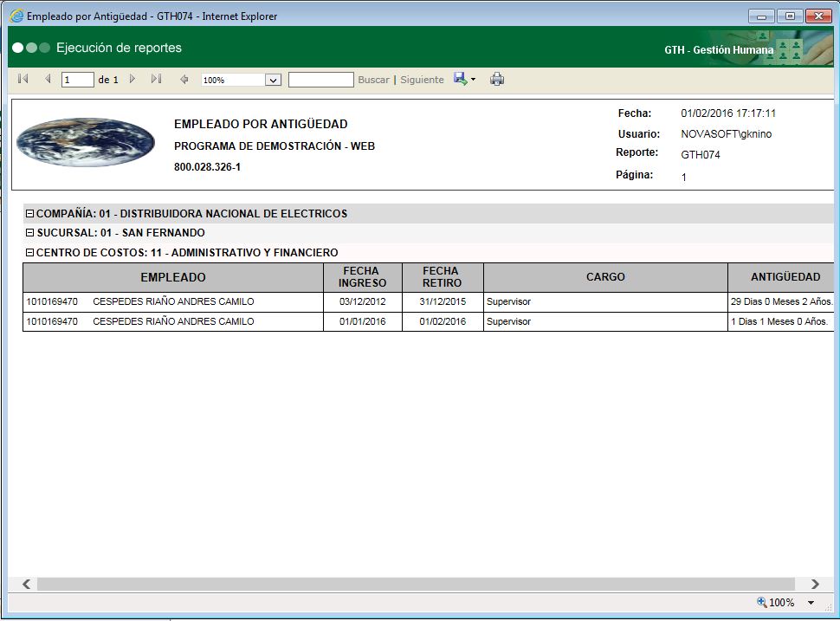Go to the first page of the report
The height and width of the screenshot is (621, 840).
tap(23, 79)
